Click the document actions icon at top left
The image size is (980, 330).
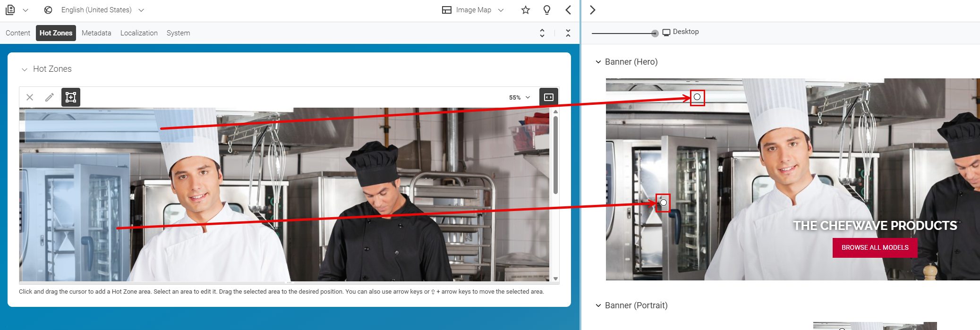click(x=10, y=10)
